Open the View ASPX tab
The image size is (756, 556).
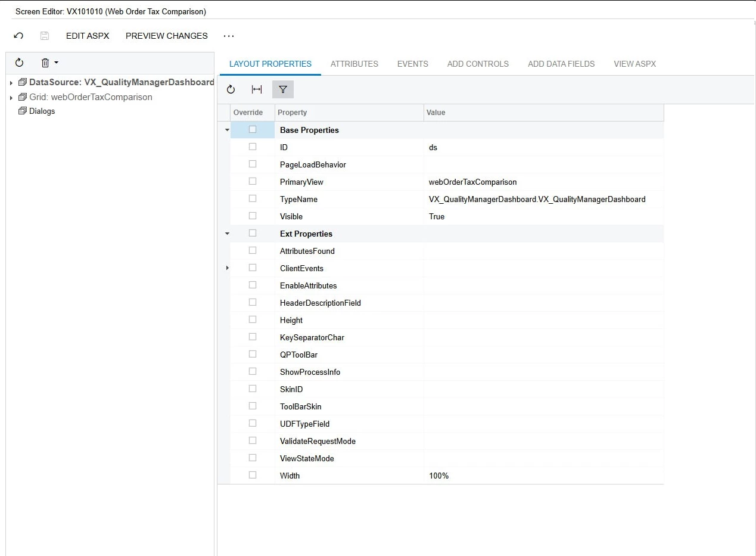click(634, 64)
